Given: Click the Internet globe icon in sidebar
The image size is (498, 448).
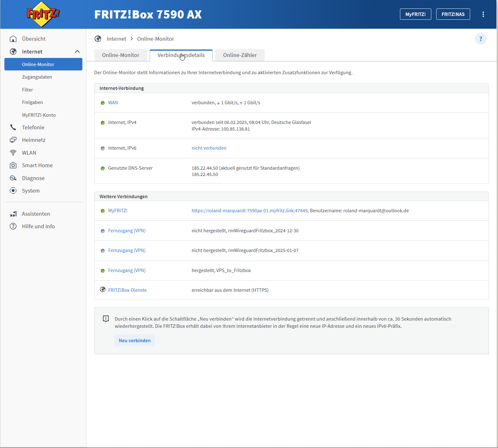Looking at the screenshot, I should (13, 52).
